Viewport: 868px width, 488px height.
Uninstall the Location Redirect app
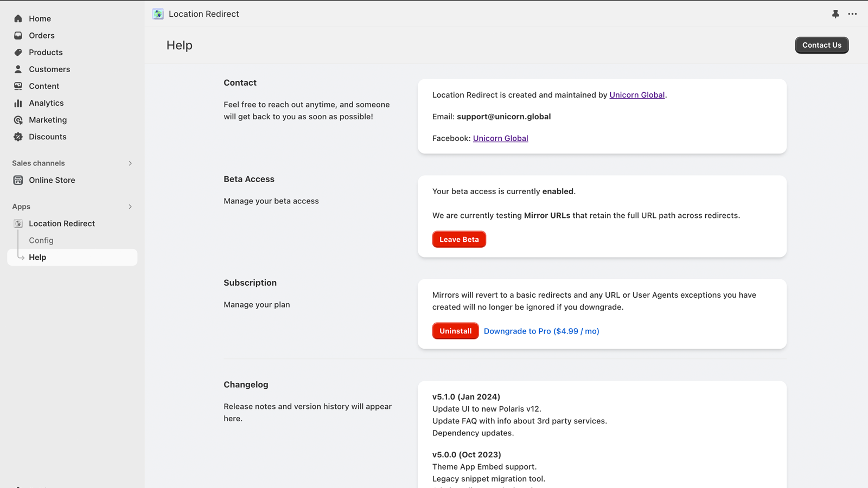(455, 331)
